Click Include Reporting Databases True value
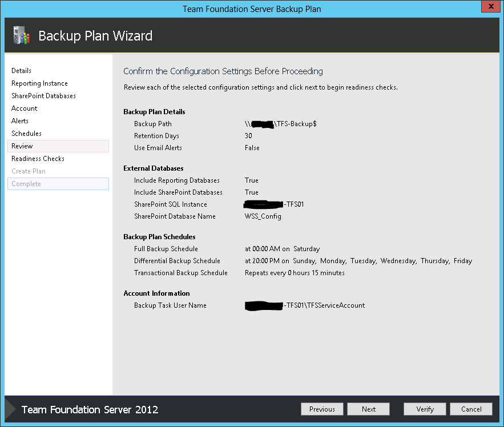The width and height of the screenshot is (504, 427). coord(251,180)
